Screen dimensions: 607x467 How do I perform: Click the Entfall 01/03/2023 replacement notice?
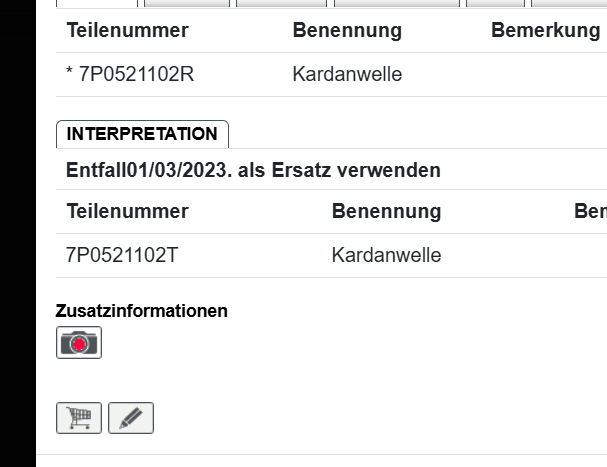coord(253,170)
